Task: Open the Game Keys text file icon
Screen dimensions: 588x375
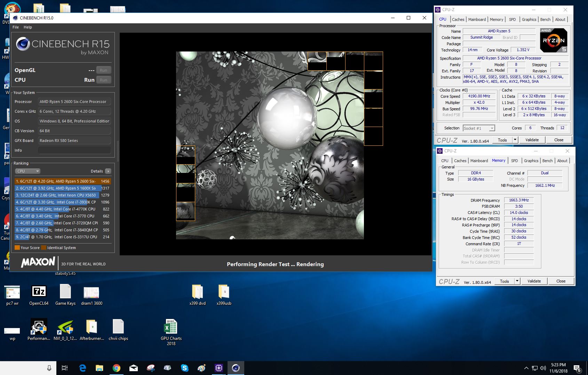Action: coord(65,295)
